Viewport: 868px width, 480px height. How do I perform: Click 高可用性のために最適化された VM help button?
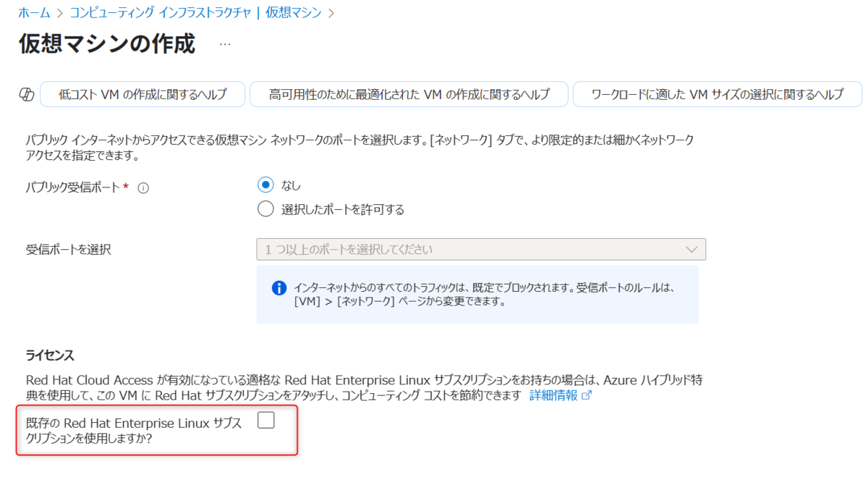[x=409, y=94]
